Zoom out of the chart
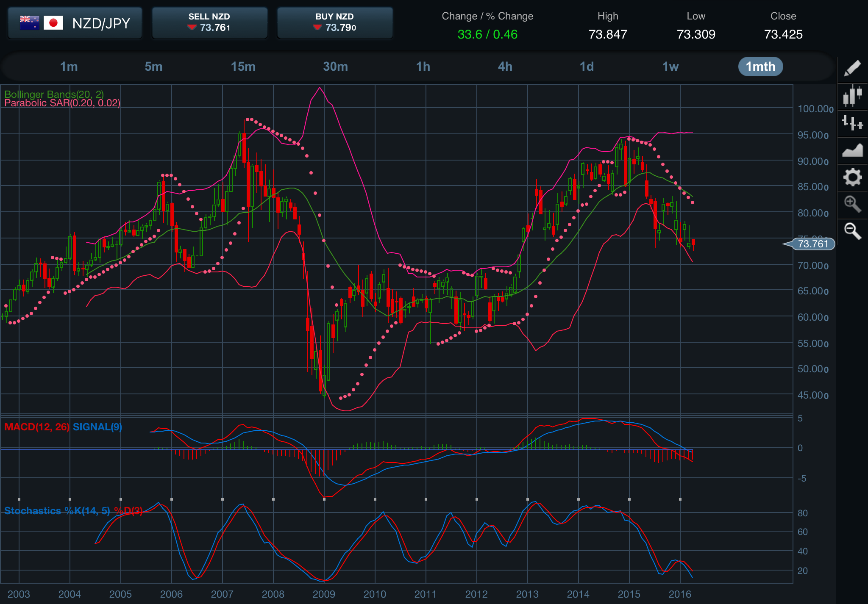Image resolution: width=868 pixels, height=604 pixels. tap(852, 231)
